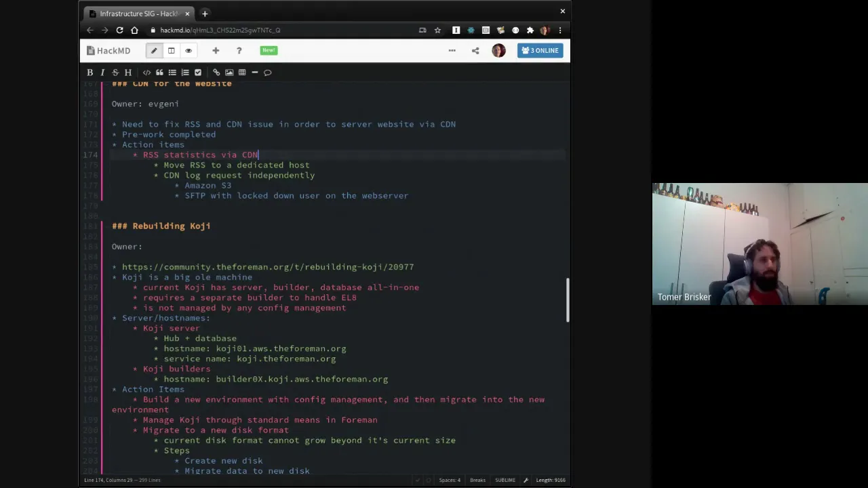Show the 3 ONLINE users list
Viewport: 868px width, 488px height.
point(540,50)
